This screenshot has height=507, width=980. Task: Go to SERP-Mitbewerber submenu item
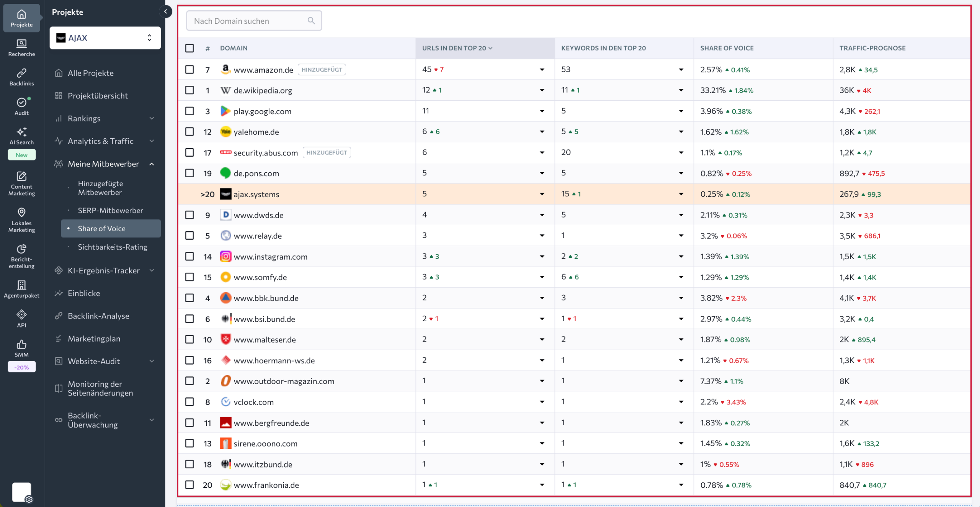tap(110, 210)
